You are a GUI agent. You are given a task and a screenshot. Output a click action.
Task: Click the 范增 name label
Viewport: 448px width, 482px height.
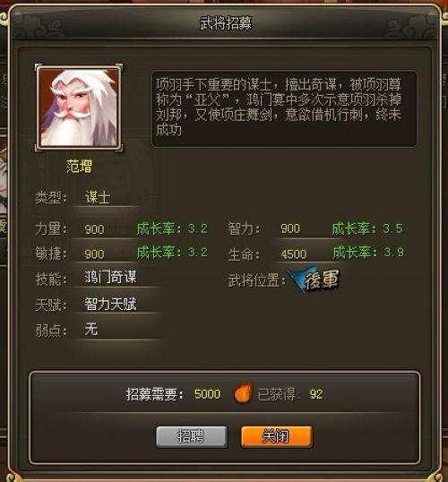click(x=80, y=167)
